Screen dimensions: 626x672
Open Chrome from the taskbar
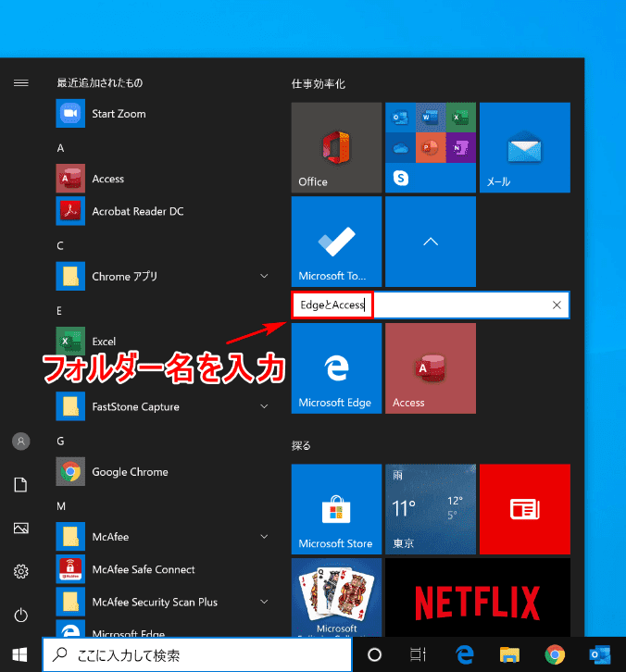click(x=555, y=654)
